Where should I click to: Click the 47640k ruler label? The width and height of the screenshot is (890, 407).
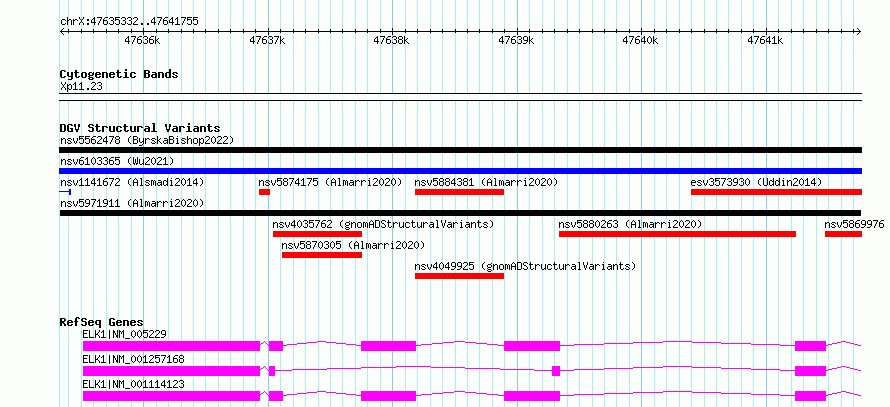pos(640,40)
